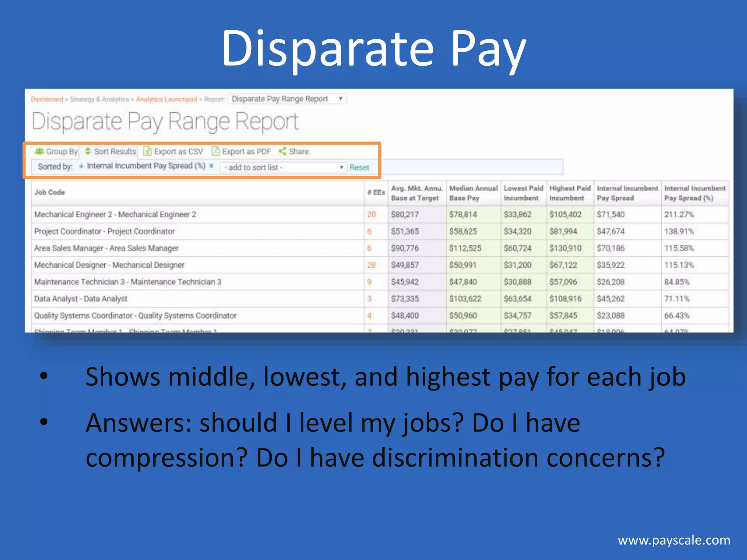
Task: Select the Maintenance Technician 3 row
Action: click(x=380, y=282)
